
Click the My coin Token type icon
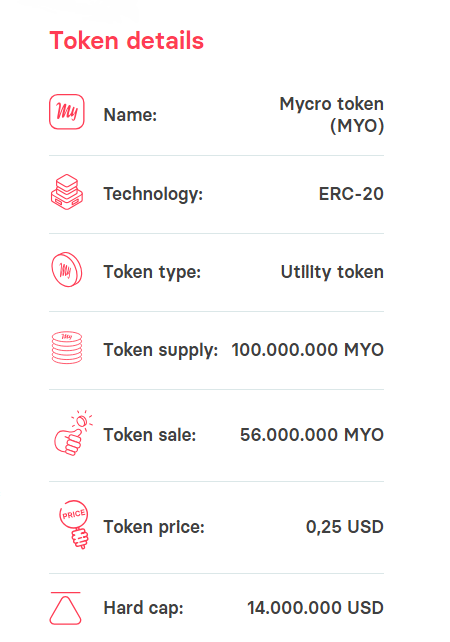tap(67, 269)
